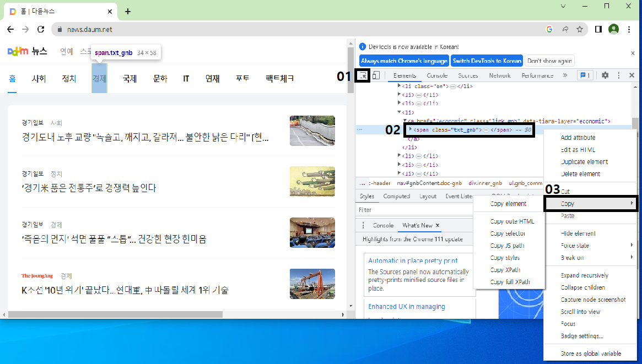Expand the highlighted span element in Elements tree

(x=411, y=129)
